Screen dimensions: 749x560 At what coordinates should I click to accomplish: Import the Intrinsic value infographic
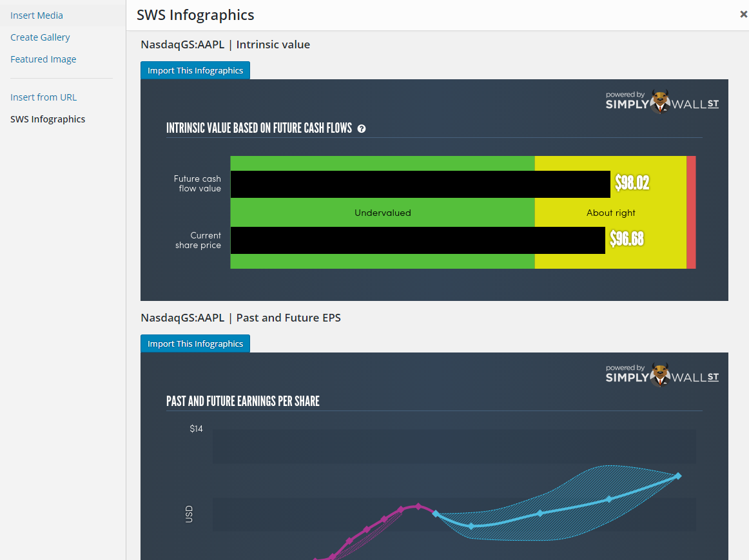(x=195, y=71)
